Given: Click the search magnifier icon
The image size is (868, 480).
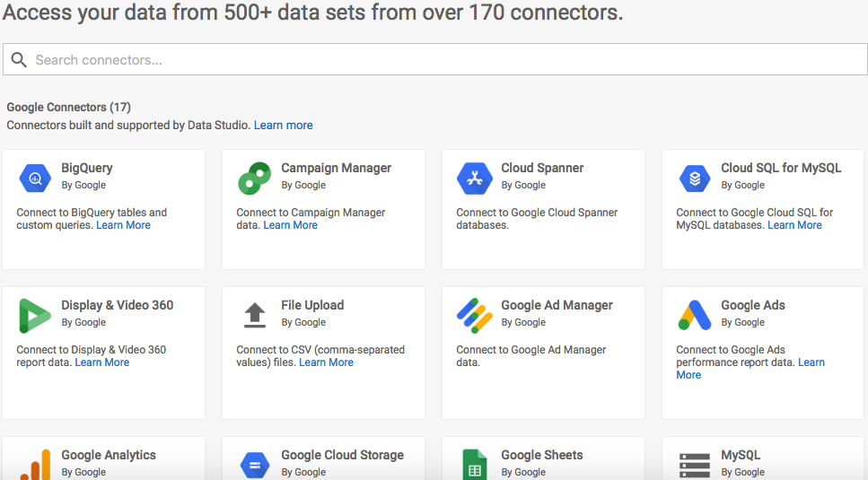Looking at the screenshot, I should coord(19,60).
